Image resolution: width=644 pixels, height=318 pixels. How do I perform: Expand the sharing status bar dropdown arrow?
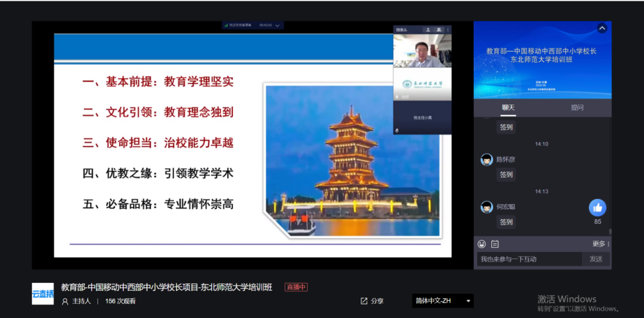pos(278,26)
